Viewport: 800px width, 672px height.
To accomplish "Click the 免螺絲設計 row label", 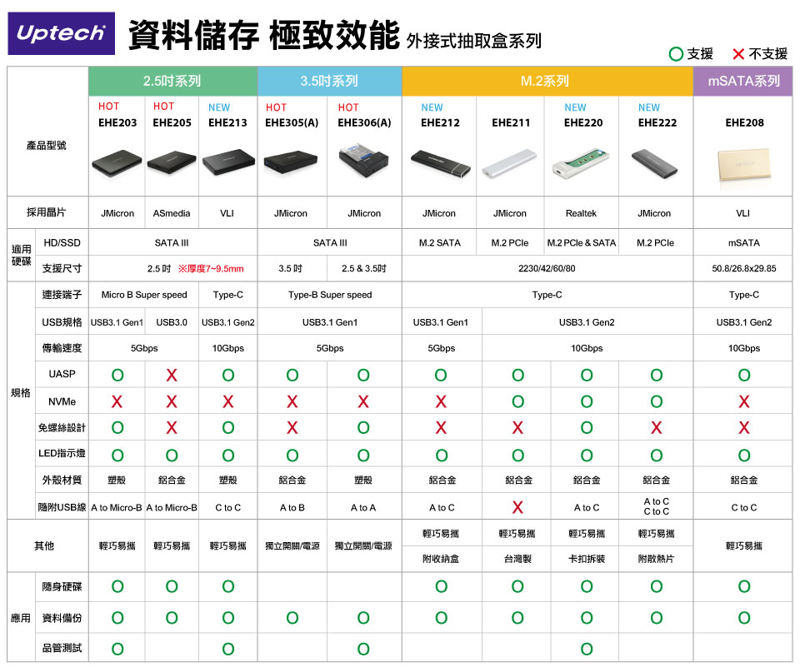I will (62, 428).
